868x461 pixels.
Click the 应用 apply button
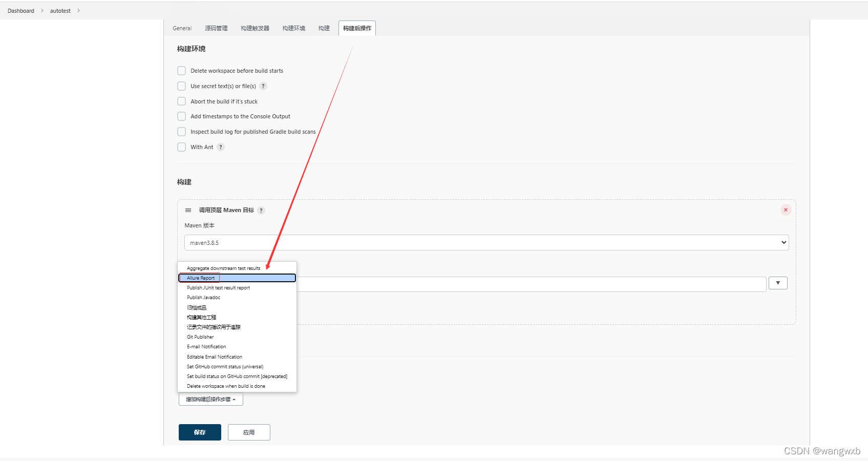[x=249, y=432]
